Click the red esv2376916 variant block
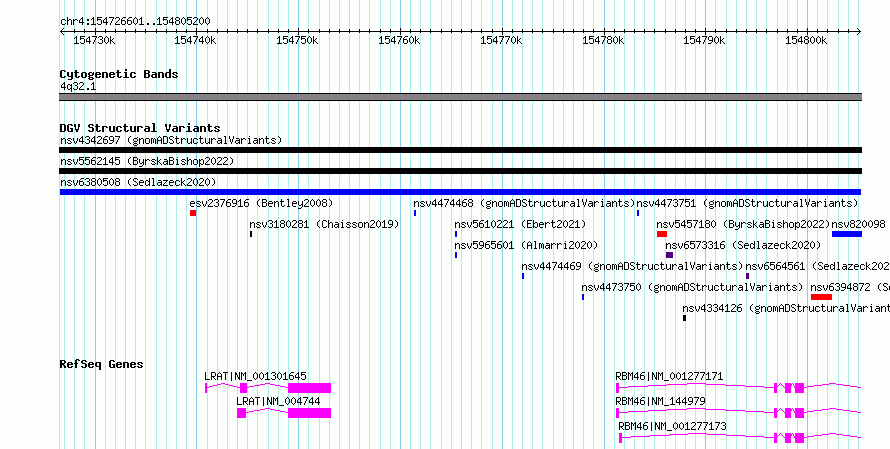Image resolution: width=890 pixels, height=449 pixels. (x=193, y=213)
